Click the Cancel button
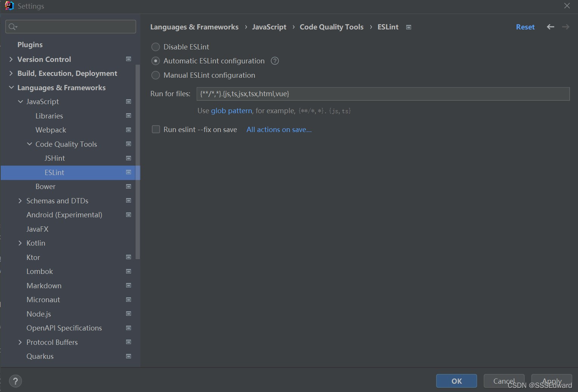 tap(504, 381)
